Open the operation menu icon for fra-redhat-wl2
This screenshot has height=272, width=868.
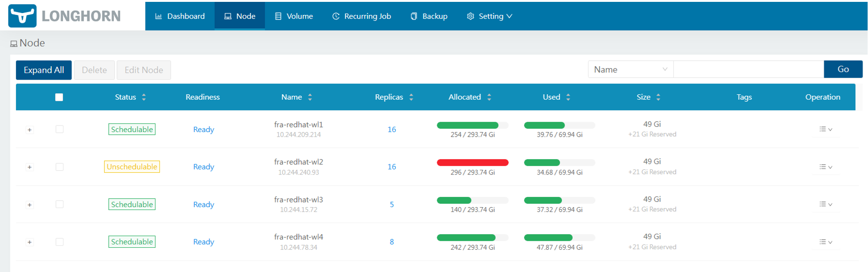(826, 167)
